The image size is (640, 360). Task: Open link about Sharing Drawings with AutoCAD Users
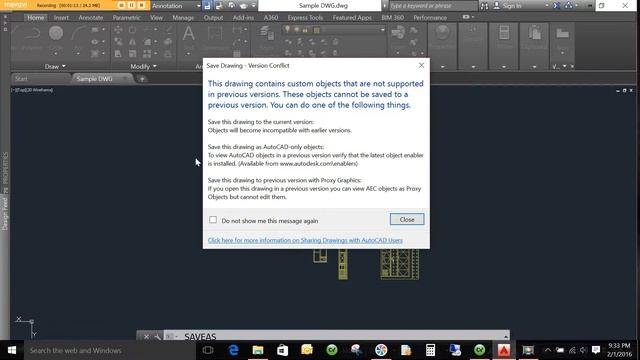[x=305, y=240]
